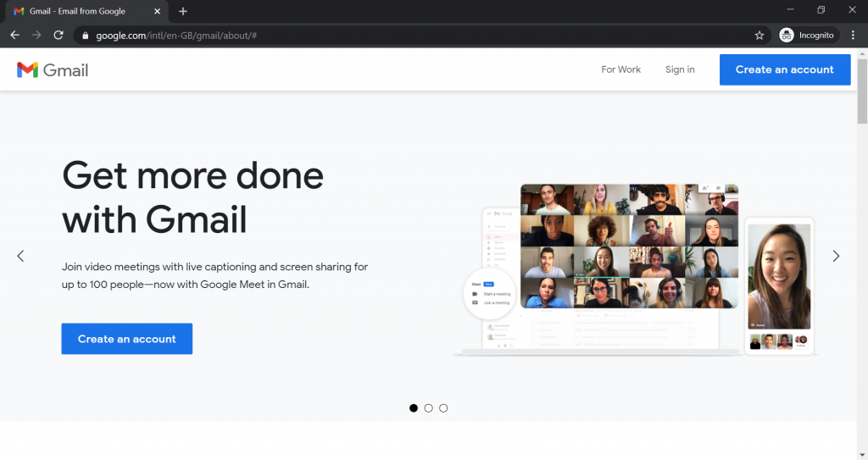Viewport: 868px width, 460px height.
Task: Click the scrollbar down arrow
Action: [862, 454]
